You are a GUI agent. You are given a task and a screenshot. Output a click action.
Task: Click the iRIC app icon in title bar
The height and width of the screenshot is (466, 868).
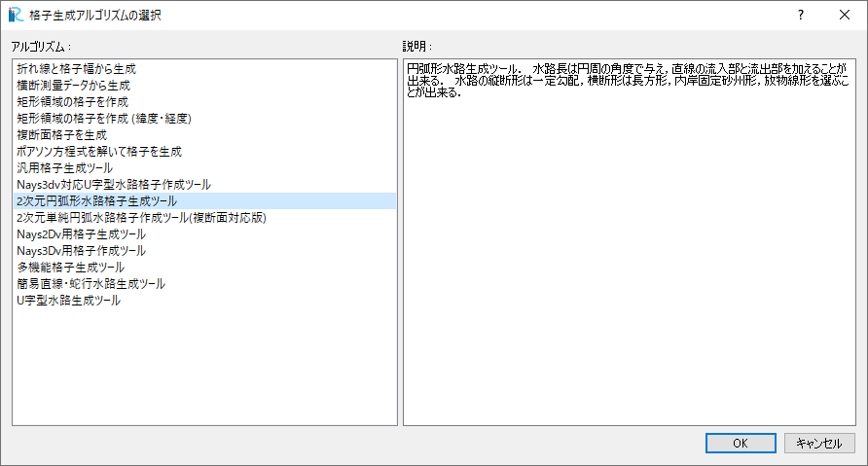pyautogui.click(x=16, y=15)
